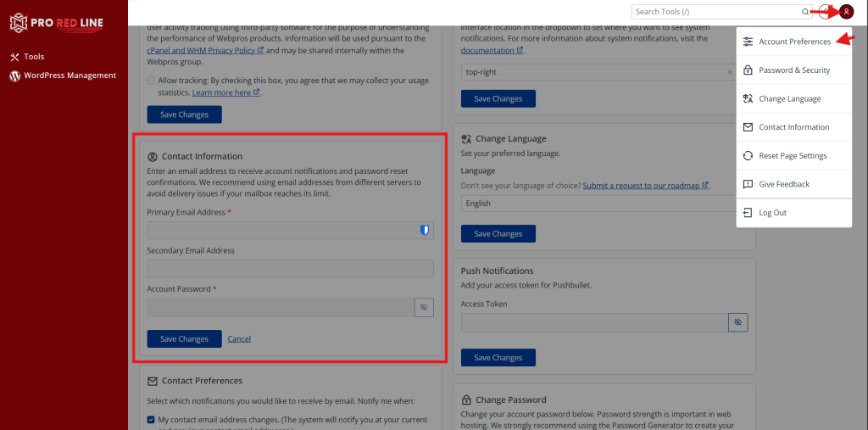Toggle Account Password visibility eye
The image size is (868, 430).
pyautogui.click(x=424, y=307)
